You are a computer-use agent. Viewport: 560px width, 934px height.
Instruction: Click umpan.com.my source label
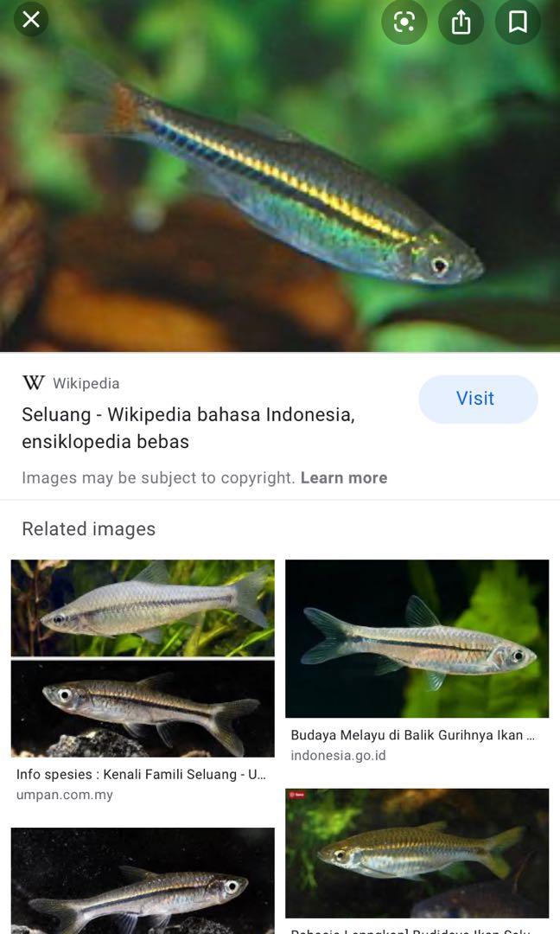click(x=64, y=795)
